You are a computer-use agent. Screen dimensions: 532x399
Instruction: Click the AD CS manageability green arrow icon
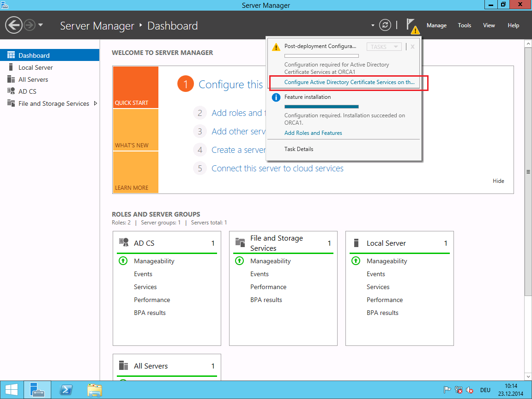pyautogui.click(x=123, y=261)
